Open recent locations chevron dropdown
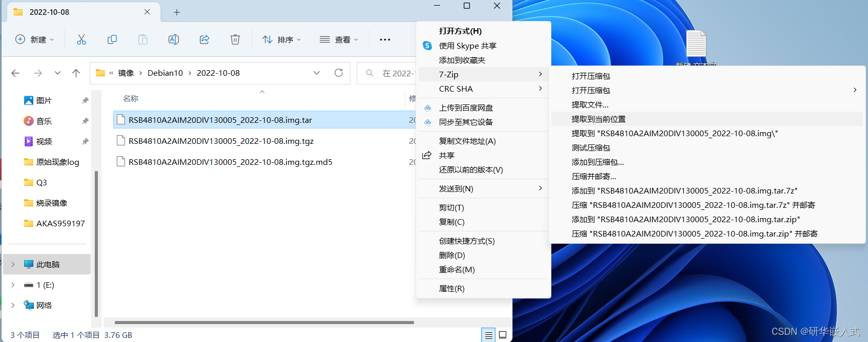This screenshot has width=868, height=342. coord(57,73)
